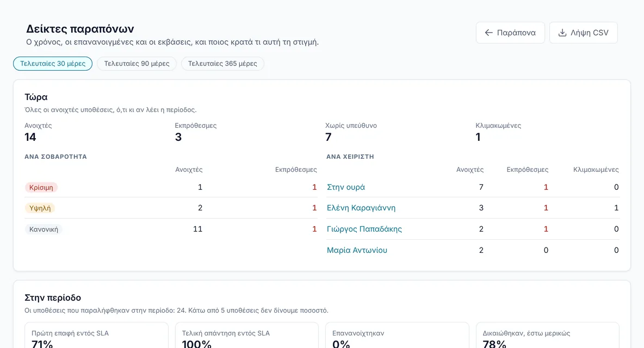Download data with the Λήψη CSV button

tap(583, 33)
